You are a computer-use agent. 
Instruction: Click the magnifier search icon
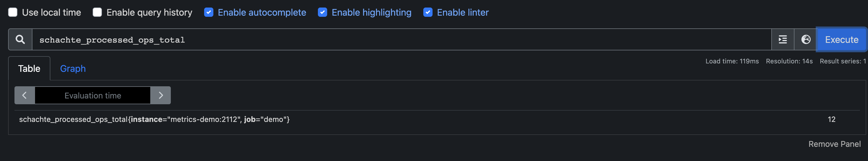[x=20, y=39]
